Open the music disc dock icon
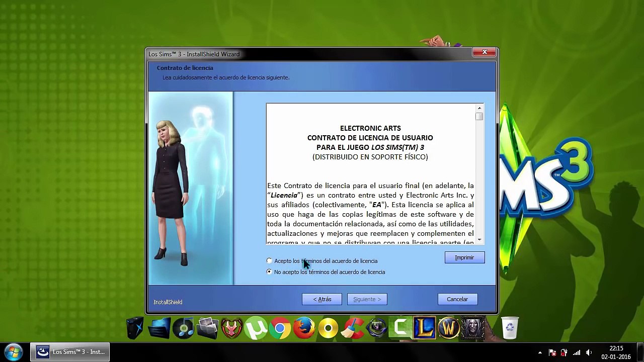The image size is (644, 362). [183, 329]
